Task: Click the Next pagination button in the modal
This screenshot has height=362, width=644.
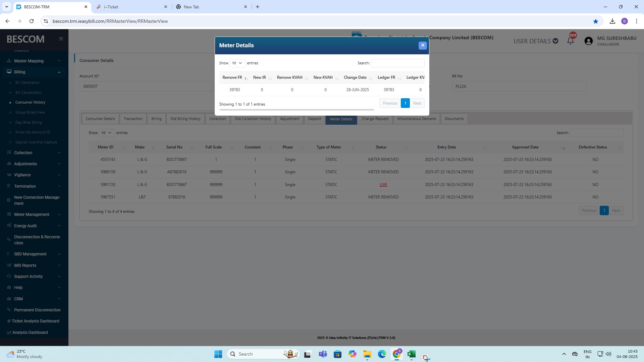Action: (x=417, y=103)
